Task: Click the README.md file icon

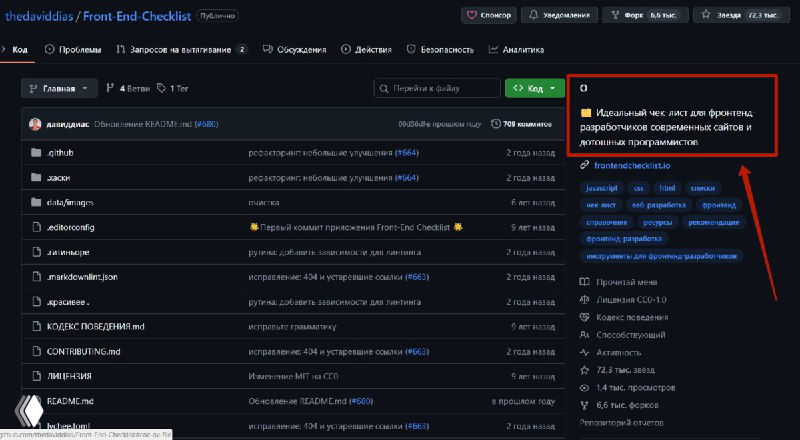Action: [x=36, y=401]
